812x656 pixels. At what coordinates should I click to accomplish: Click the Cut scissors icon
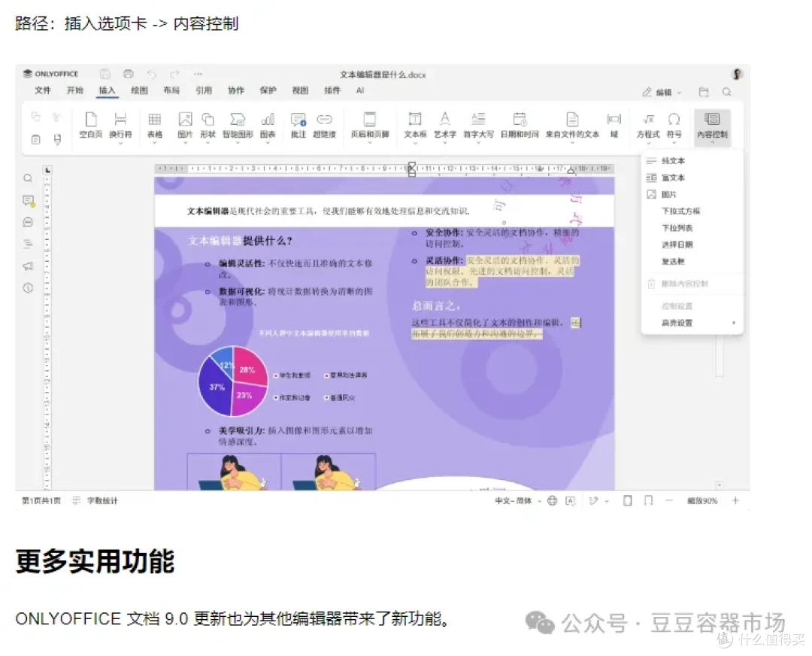pos(57,117)
